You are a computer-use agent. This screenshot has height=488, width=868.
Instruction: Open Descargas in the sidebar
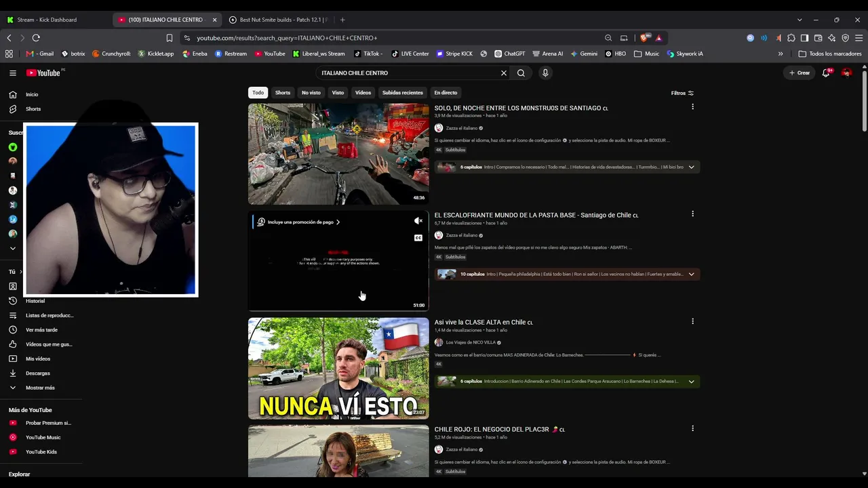pyautogui.click(x=38, y=373)
